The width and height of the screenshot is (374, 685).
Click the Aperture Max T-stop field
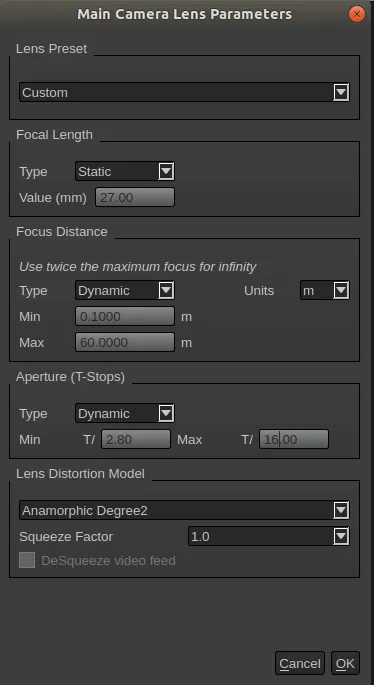click(294, 439)
